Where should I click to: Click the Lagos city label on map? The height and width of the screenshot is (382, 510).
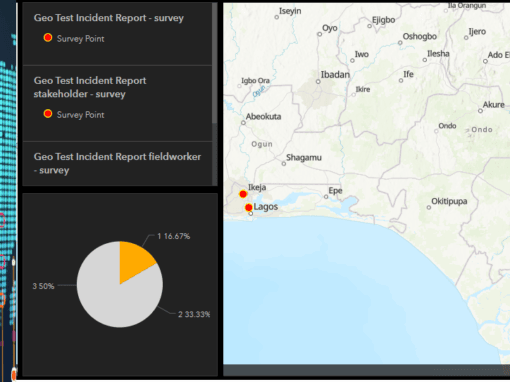(x=266, y=207)
